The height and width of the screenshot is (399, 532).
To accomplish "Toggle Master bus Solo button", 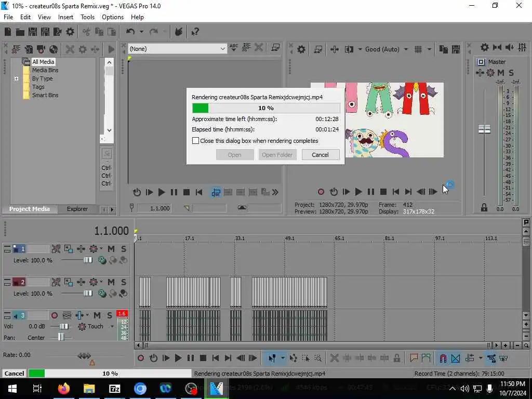I will [511, 73].
